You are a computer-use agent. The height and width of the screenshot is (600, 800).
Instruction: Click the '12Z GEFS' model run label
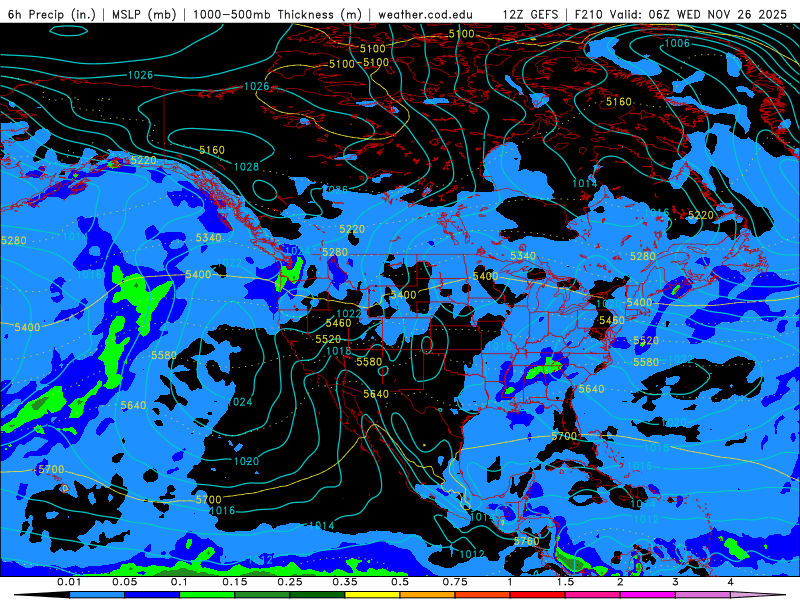531,14
